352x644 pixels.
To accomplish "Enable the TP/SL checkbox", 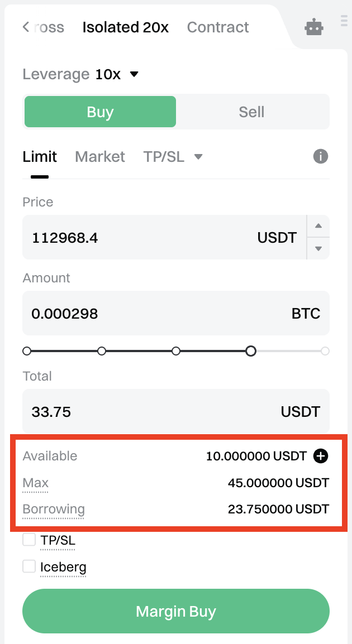I will pyautogui.click(x=29, y=540).
